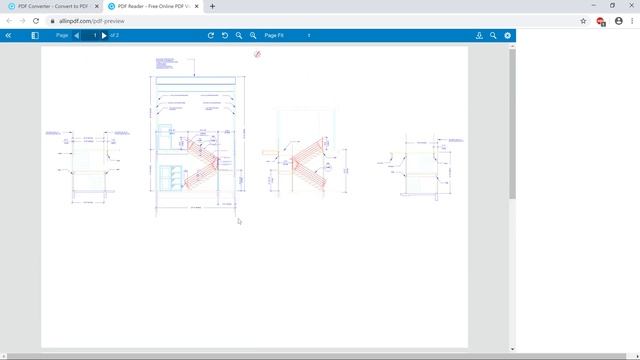This screenshot has width=640, height=360.
Task: Click the vertical scrollbar thumb
Action: pyautogui.click(x=512, y=124)
